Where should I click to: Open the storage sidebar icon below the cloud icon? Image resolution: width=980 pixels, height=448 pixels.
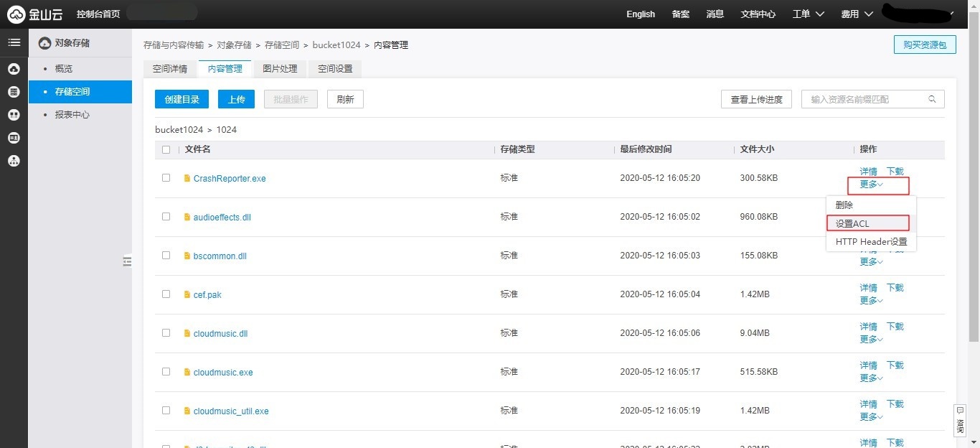[14, 92]
